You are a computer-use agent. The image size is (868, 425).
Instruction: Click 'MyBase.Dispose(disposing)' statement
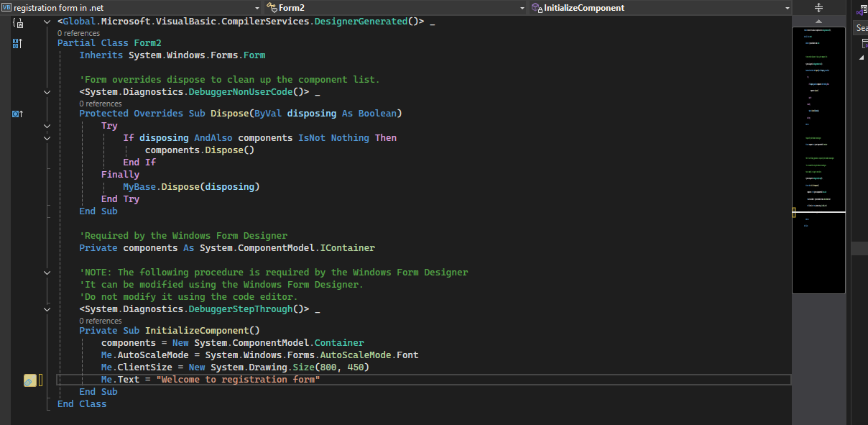click(191, 187)
